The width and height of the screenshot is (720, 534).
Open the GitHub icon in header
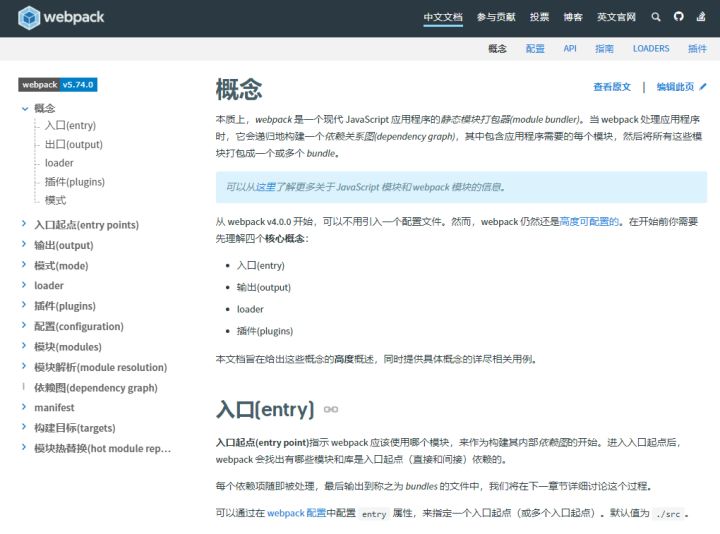coord(678,17)
